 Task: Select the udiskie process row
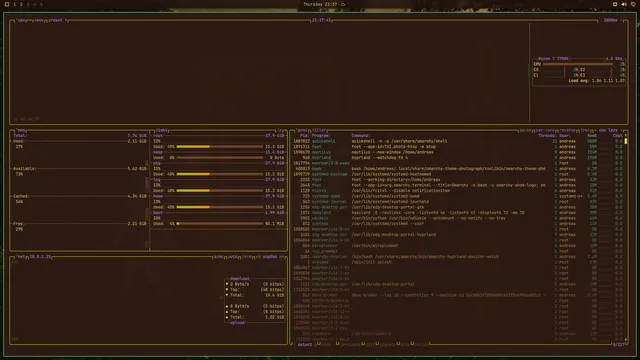click(458, 218)
